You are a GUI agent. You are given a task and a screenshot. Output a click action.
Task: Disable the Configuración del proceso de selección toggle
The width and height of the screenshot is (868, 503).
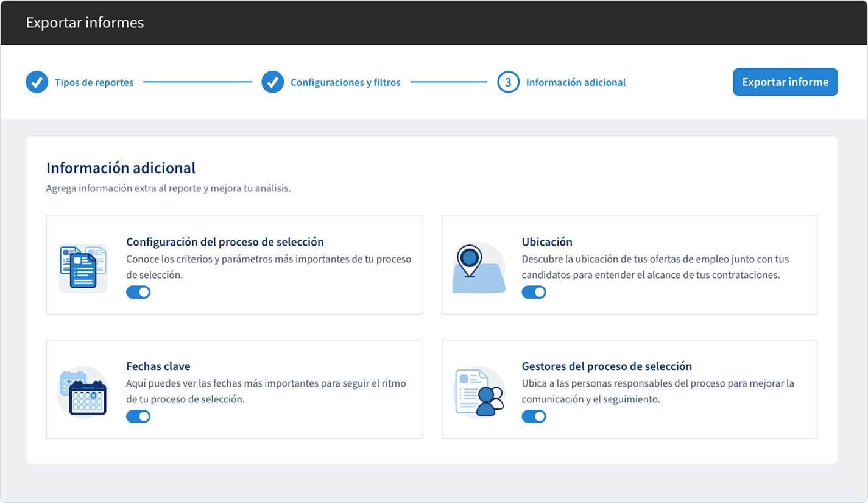pyautogui.click(x=139, y=292)
